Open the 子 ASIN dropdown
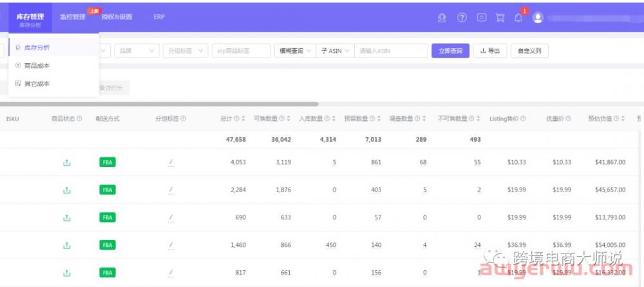This screenshot has height=287, width=644. tap(335, 50)
